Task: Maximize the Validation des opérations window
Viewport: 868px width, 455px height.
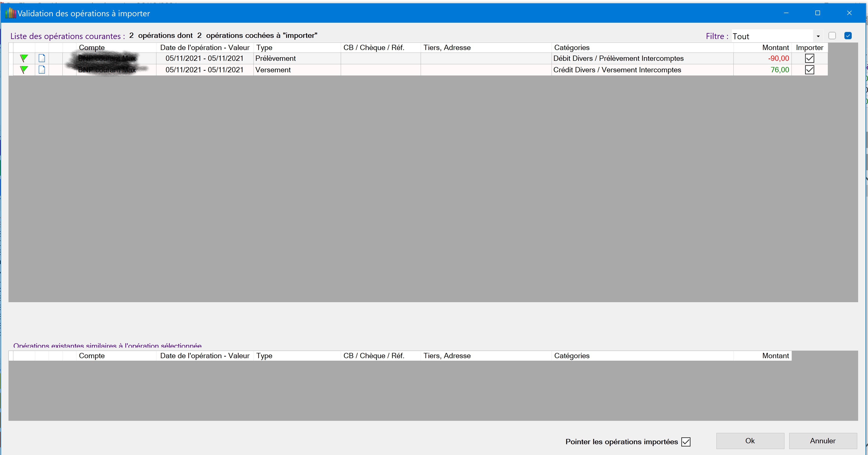Action: (x=817, y=13)
